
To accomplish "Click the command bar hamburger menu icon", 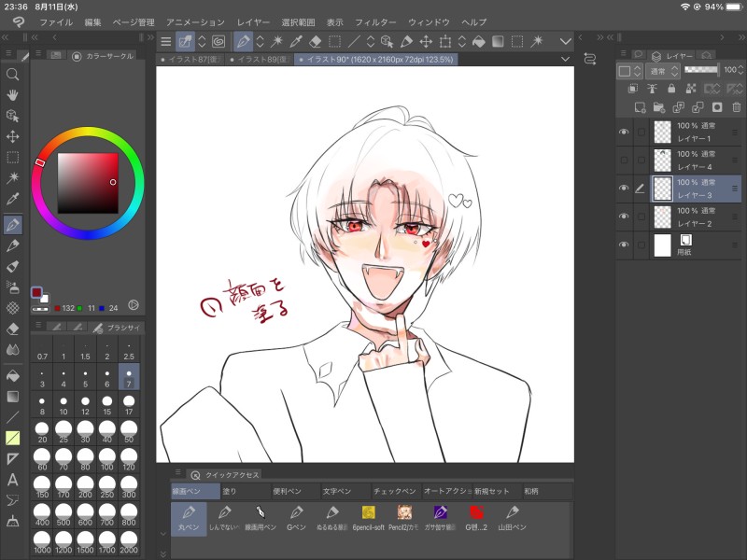I will [166, 41].
